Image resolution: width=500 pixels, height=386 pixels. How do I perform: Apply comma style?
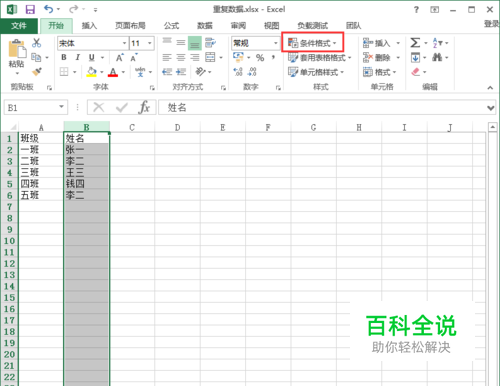pos(273,57)
